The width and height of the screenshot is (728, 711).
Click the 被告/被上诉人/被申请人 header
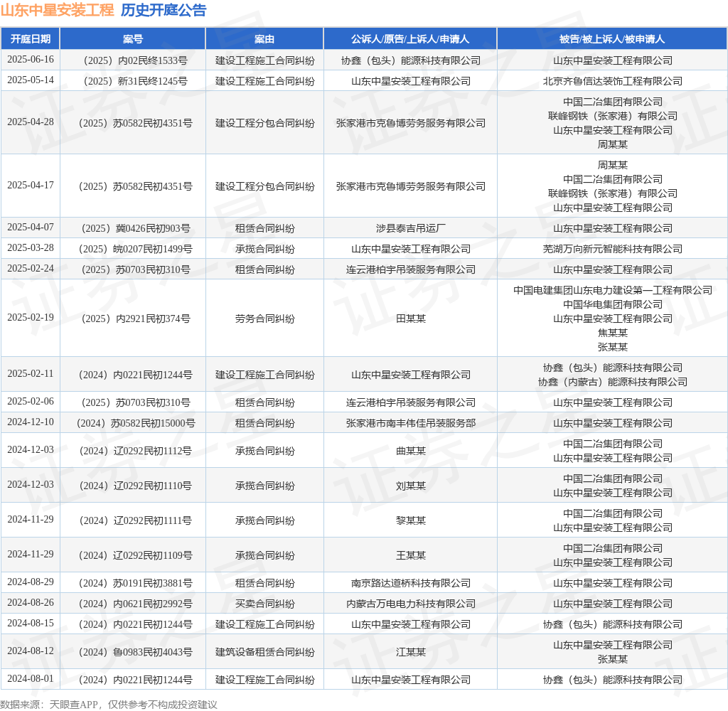[x=612, y=39]
